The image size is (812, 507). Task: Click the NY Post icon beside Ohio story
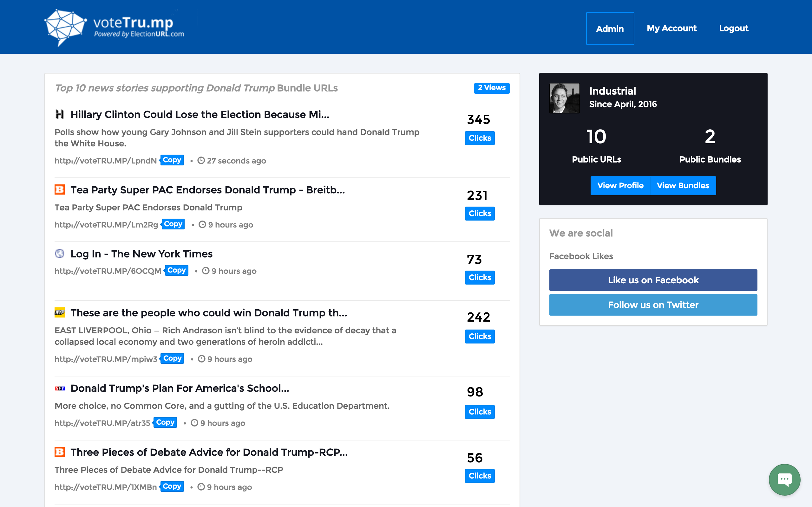(59, 312)
